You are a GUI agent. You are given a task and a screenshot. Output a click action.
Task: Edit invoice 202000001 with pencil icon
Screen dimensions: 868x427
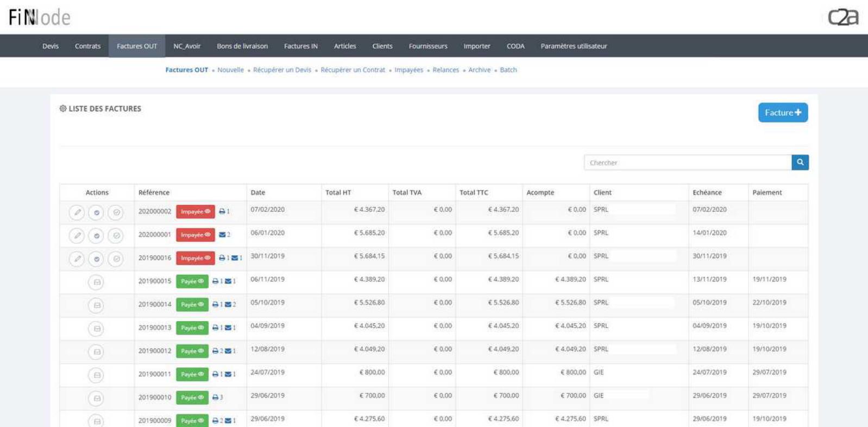77,236
